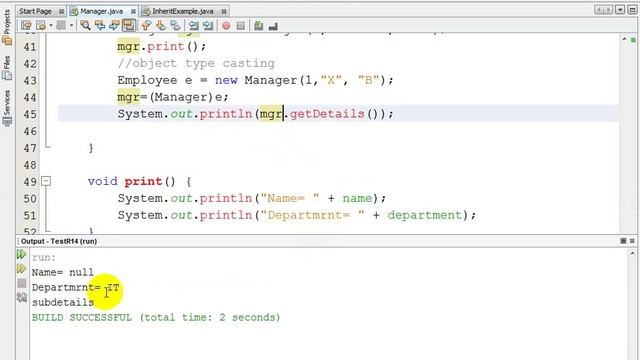Click the 'BUILD SUCCESSFUL' output line
The height and width of the screenshot is (360, 640).
pos(156,318)
